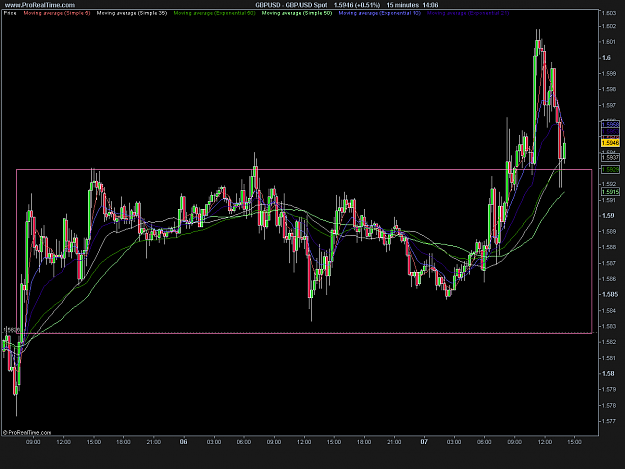The width and height of the screenshot is (625, 469).
Task: Select the Moving average (Simple 35) legend
Action: tap(132, 13)
